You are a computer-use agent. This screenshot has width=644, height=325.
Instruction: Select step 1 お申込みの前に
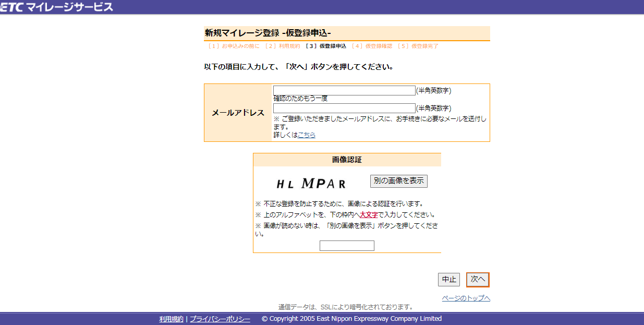[233, 46]
